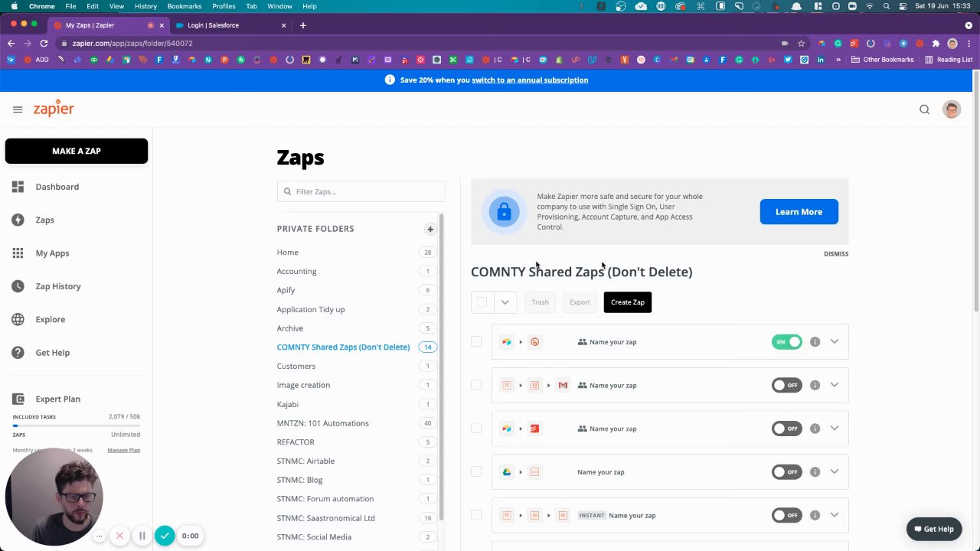Click the green checkmark finish recording button
This screenshot has height=551, width=980.
coord(165,536)
